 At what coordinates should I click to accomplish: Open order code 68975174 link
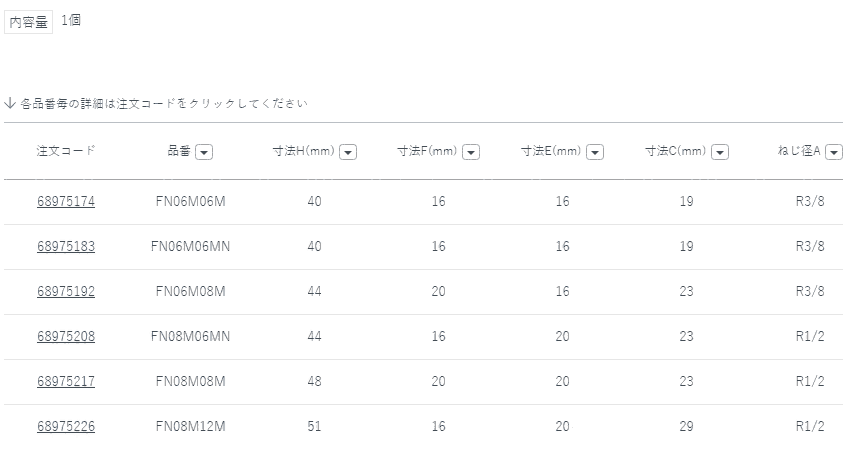(66, 202)
